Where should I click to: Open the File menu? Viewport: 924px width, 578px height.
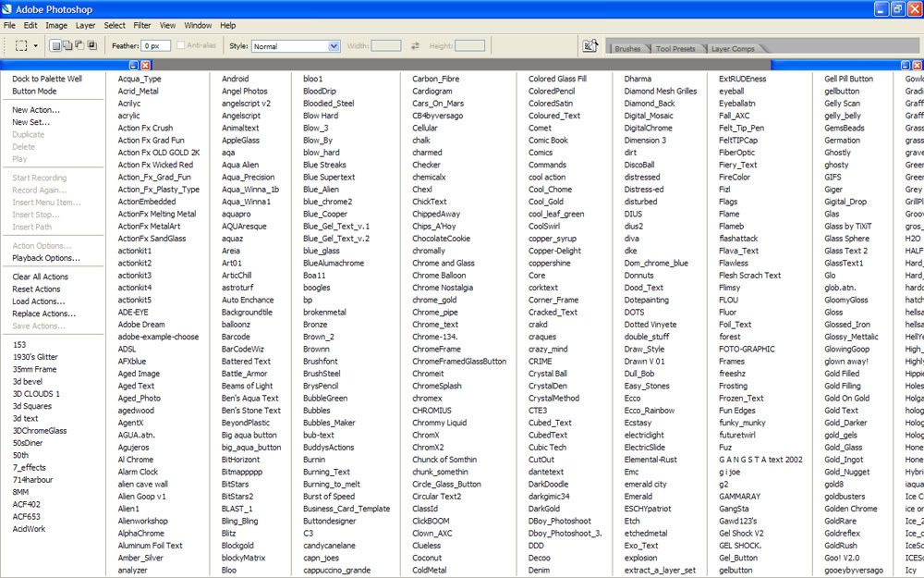pyautogui.click(x=9, y=25)
